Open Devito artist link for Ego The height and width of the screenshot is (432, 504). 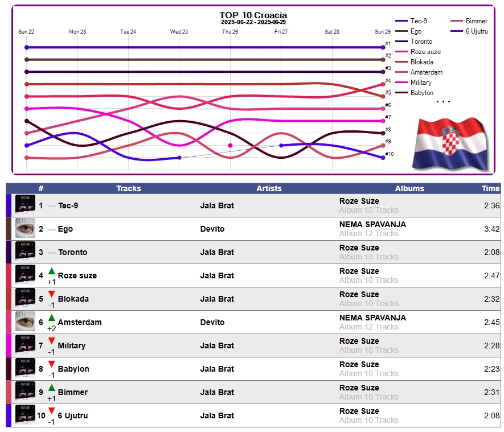point(212,229)
